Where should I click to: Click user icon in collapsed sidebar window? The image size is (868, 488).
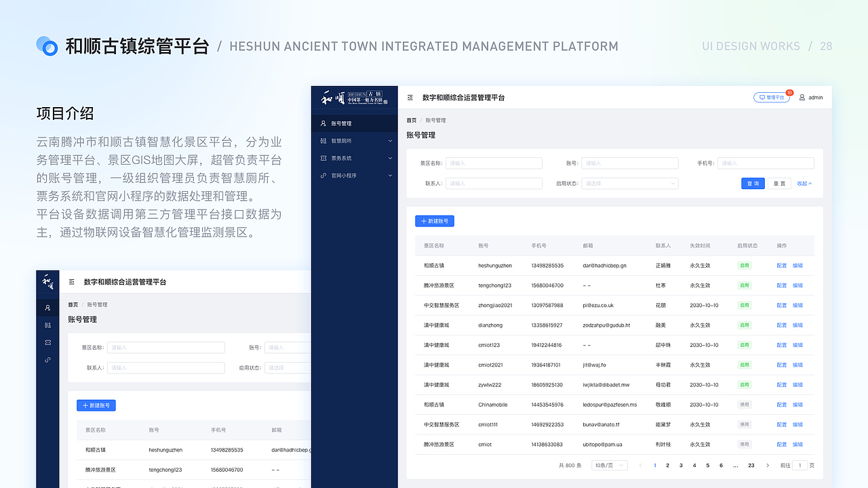click(47, 308)
